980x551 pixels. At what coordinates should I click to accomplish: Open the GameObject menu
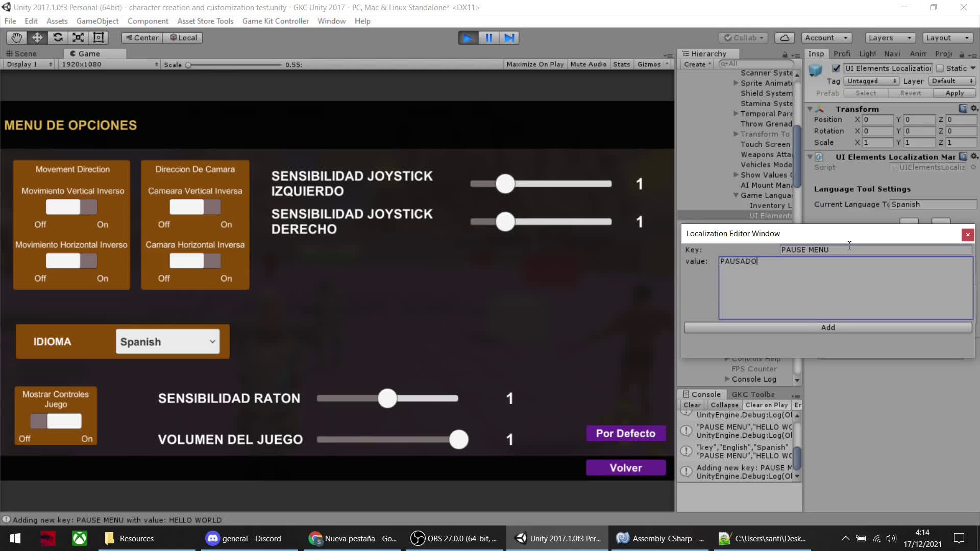(x=97, y=21)
